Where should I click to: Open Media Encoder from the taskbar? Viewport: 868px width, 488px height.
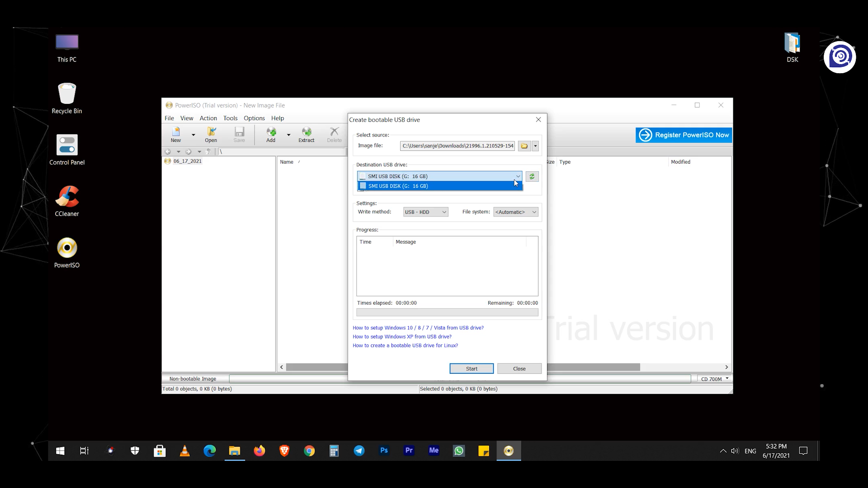pos(434,451)
